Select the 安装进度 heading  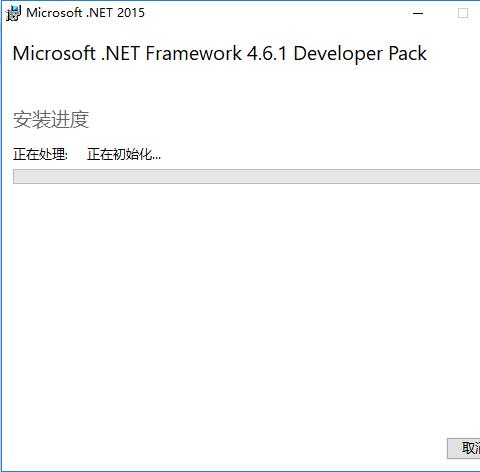point(51,119)
